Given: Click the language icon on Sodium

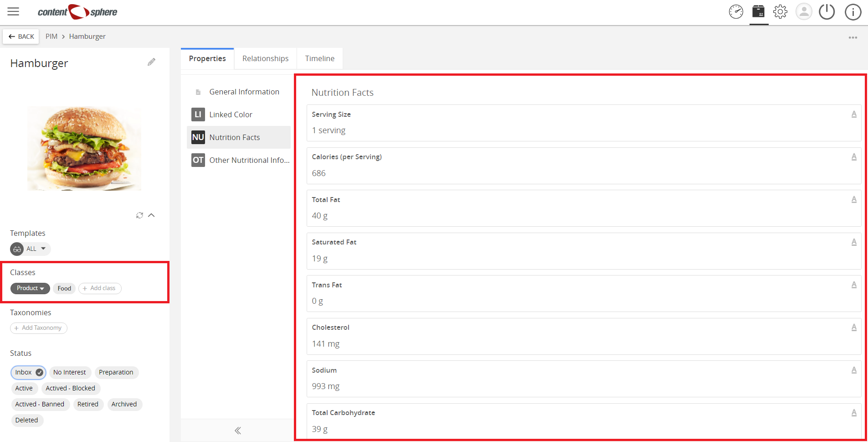Looking at the screenshot, I should pos(854,370).
